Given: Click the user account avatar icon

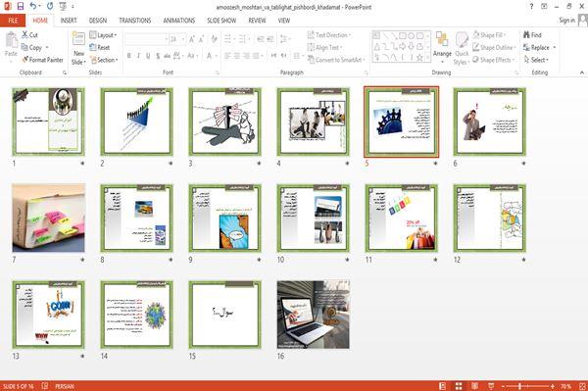Looking at the screenshot, I should [x=583, y=20].
